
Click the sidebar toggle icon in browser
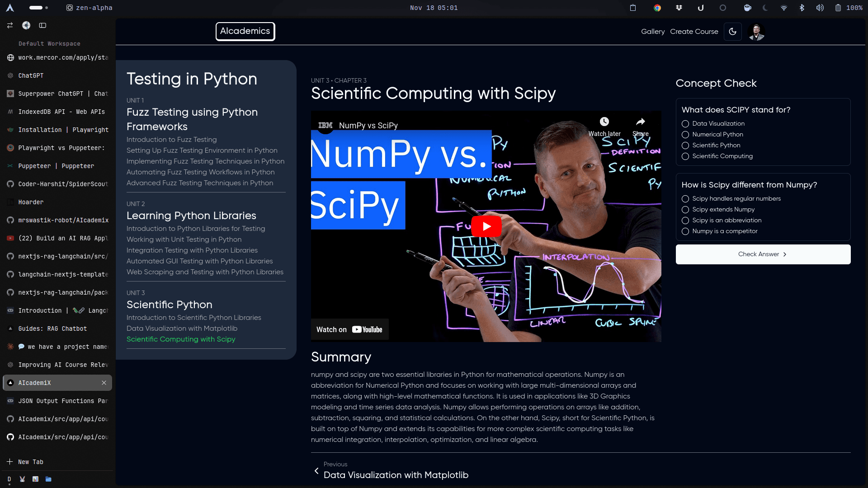point(42,25)
